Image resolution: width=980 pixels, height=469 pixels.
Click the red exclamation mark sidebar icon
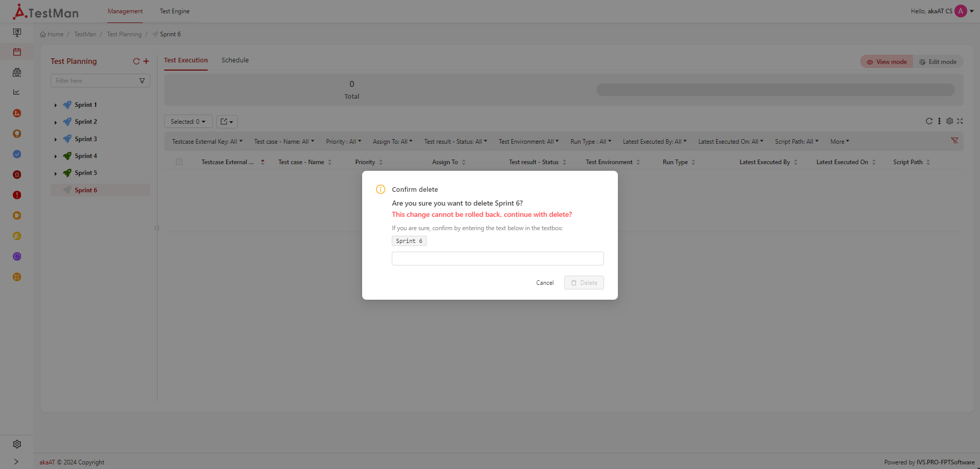pyautogui.click(x=17, y=195)
